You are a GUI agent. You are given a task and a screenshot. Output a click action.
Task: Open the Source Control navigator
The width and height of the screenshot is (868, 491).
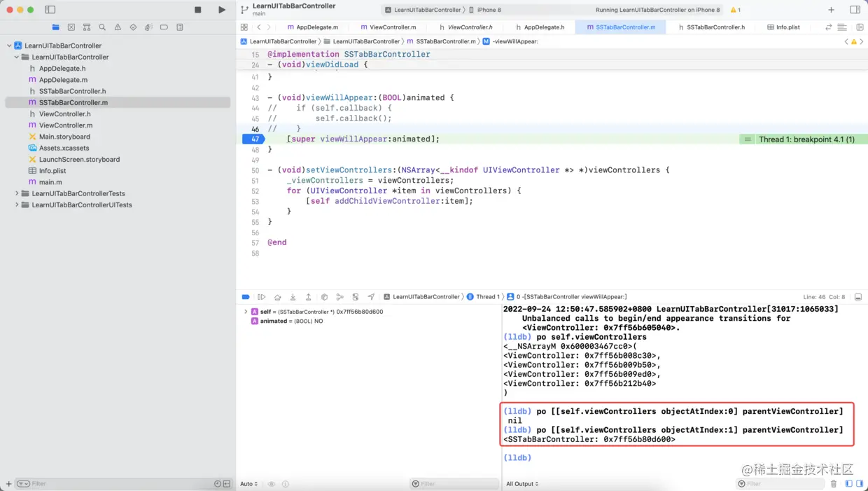(71, 27)
